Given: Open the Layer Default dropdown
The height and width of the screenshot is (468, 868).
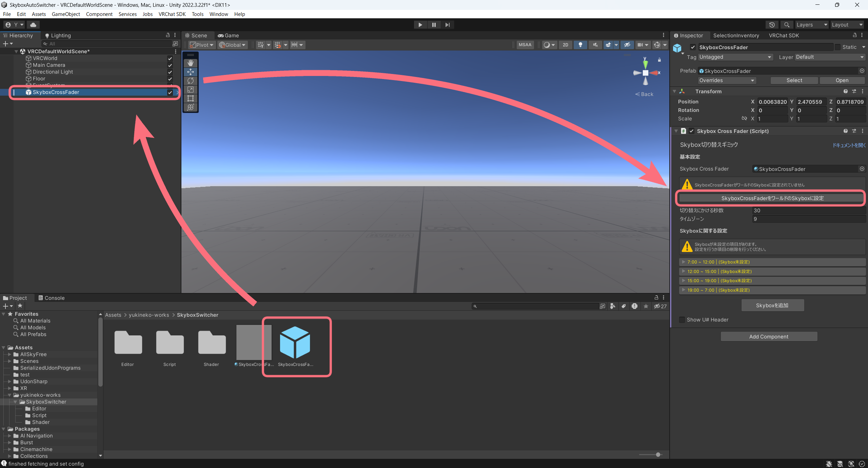Looking at the screenshot, I should click(x=830, y=57).
